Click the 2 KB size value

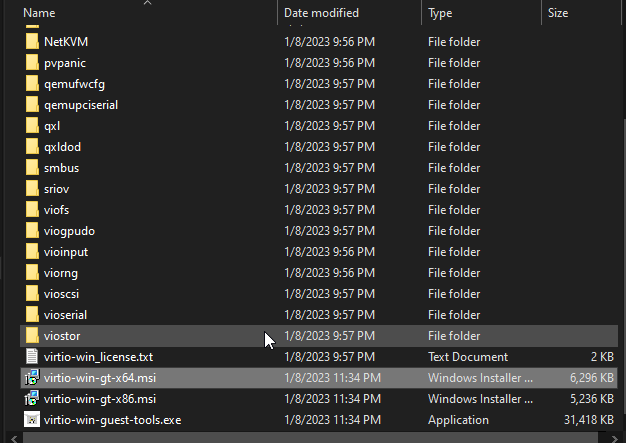[x=602, y=357]
